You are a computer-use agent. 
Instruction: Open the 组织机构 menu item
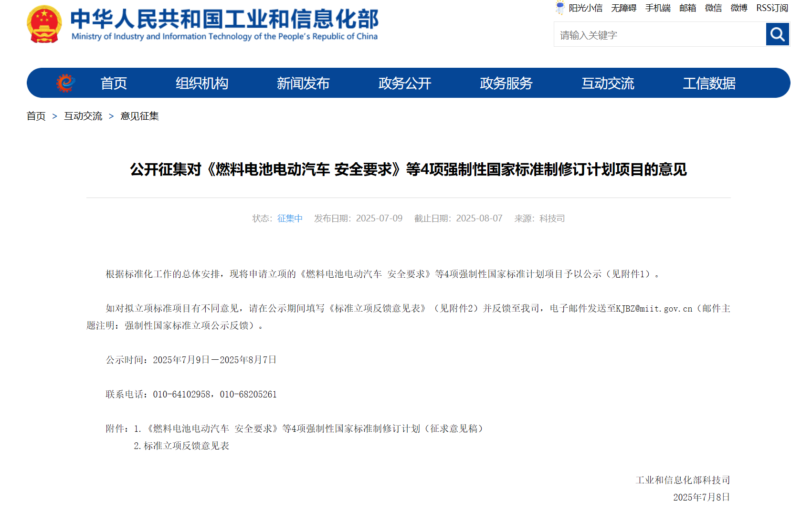pyautogui.click(x=201, y=83)
